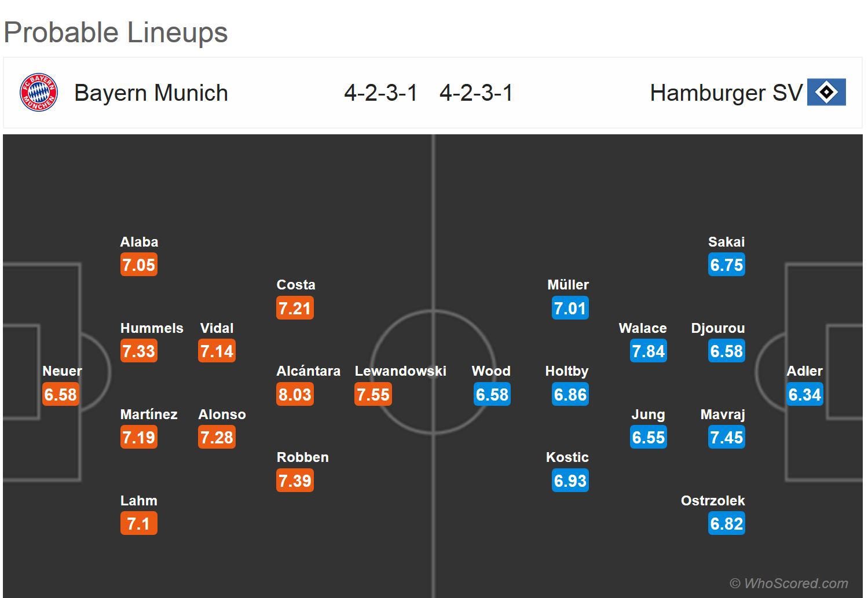The width and height of the screenshot is (868, 598).
Task: Click Mavraj's 7.45 rating badge
Action: point(726,438)
